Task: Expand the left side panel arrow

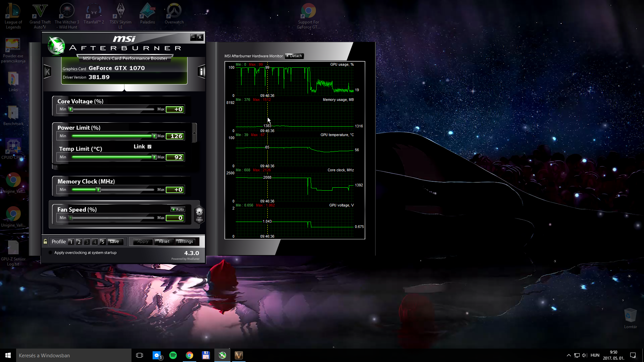Action: (47, 72)
